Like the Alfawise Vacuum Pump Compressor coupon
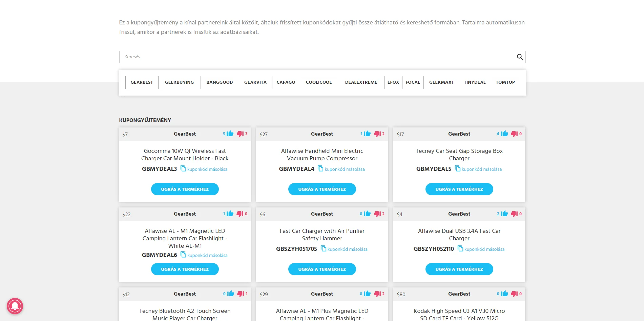 pyautogui.click(x=367, y=134)
